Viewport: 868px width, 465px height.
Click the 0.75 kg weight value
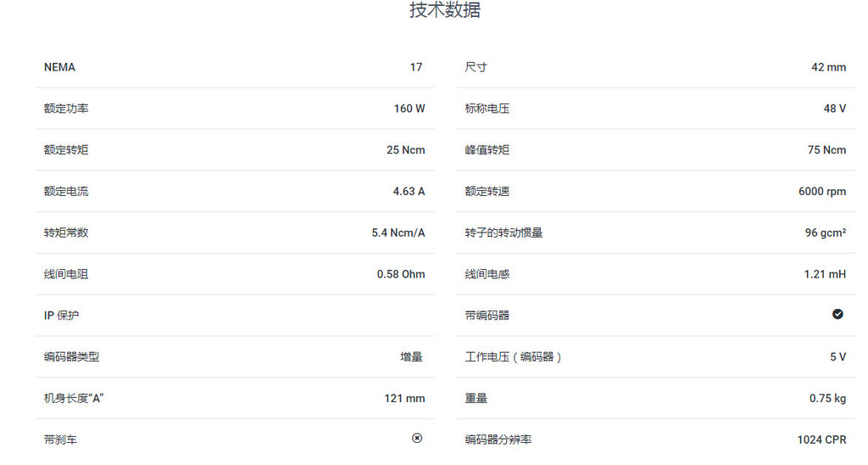point(827,398)
